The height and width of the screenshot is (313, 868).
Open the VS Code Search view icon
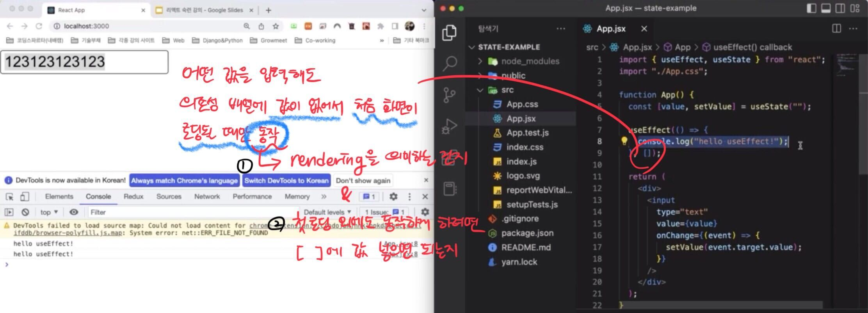pyautogui.click(x=450, y=63)
